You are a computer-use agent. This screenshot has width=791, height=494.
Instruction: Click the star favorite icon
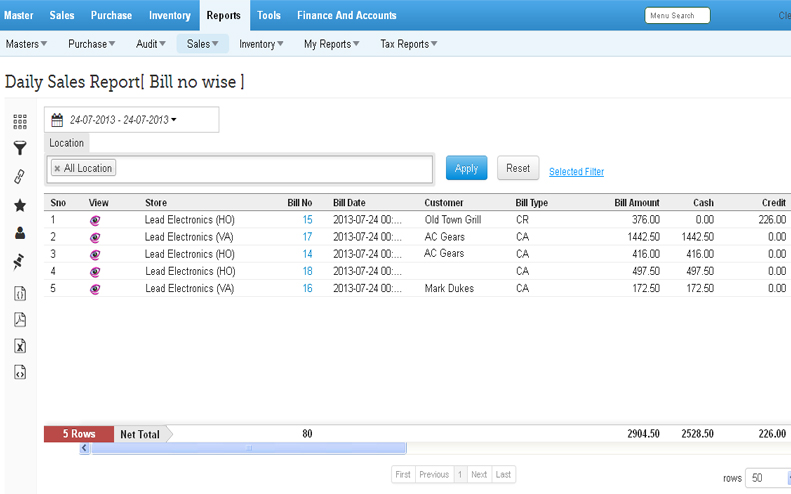point(19,205)
